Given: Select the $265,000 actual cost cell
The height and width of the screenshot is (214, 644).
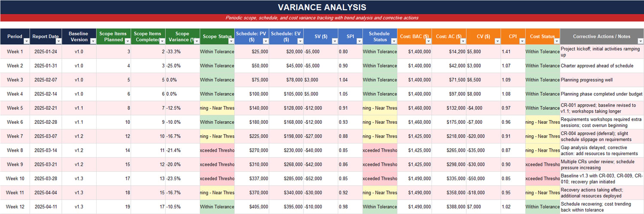Looking at the screenshot, I should pyautogui.click(x=449, y=150).
